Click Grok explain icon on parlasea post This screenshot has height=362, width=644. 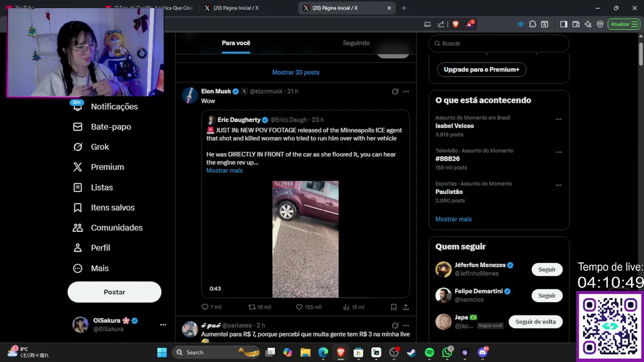point(395,326)
